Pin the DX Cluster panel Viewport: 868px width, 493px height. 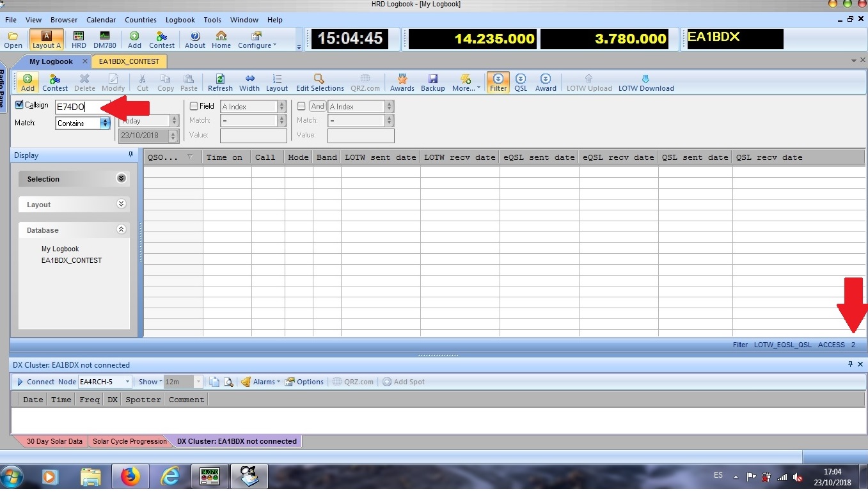point(850,364)
